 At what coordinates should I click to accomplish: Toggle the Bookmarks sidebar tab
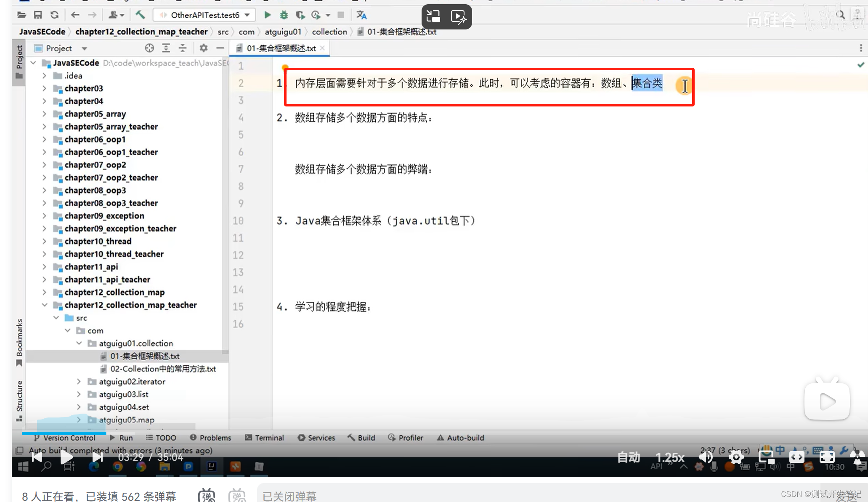point(19,342)
